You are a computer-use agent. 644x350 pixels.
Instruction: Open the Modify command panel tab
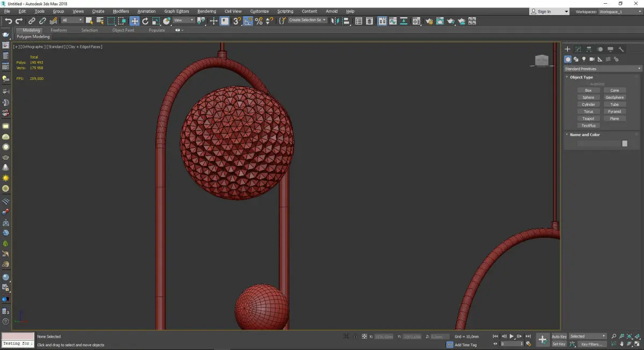click(578, 49)
